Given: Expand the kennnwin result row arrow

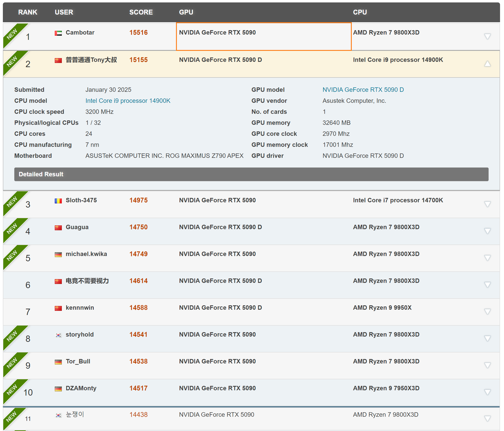Looking at the screenshot, I should 487,311.
